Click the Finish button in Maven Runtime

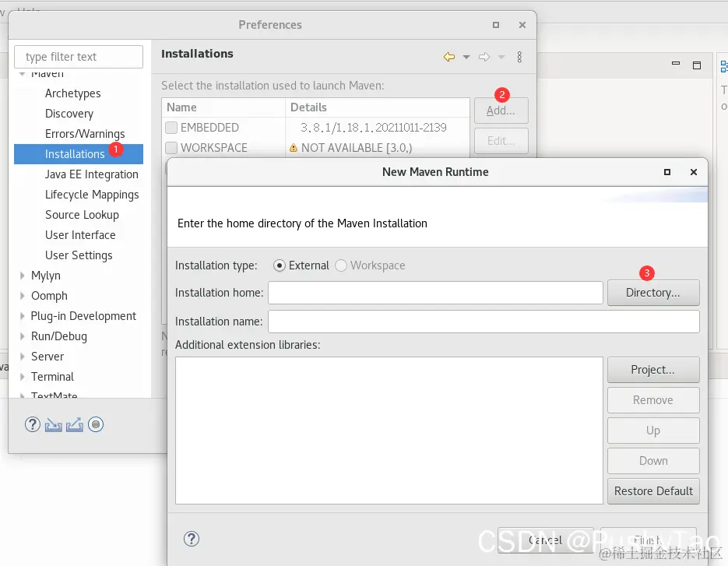(649, 540)
